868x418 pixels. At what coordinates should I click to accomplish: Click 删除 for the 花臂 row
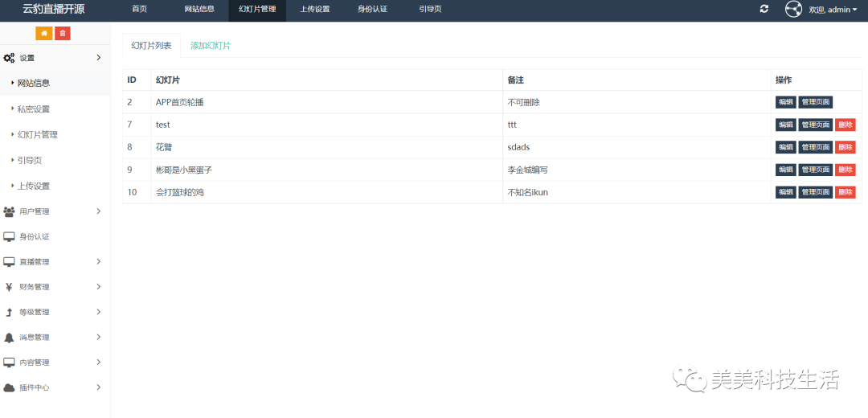(845, 147)
